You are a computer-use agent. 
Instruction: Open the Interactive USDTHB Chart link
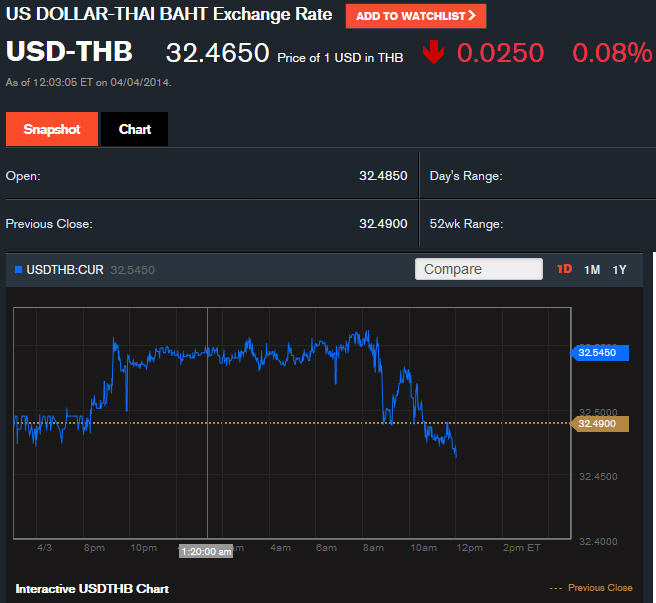[92, 589]
